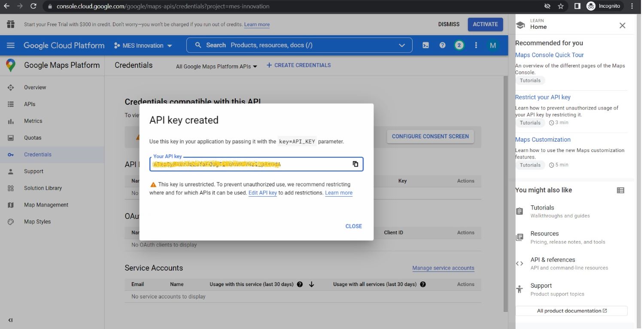The height and width of the screenshot is (329, 644).
Task: Click the account avatar M
Action: [x=492, y=45]
